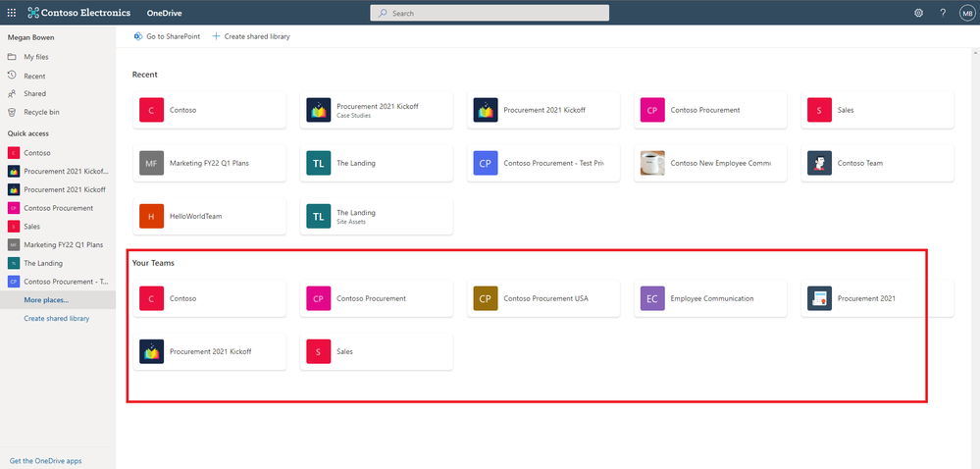980x469 pixels.
Task: Click Create shared library in the command bar
Action: 251,36
